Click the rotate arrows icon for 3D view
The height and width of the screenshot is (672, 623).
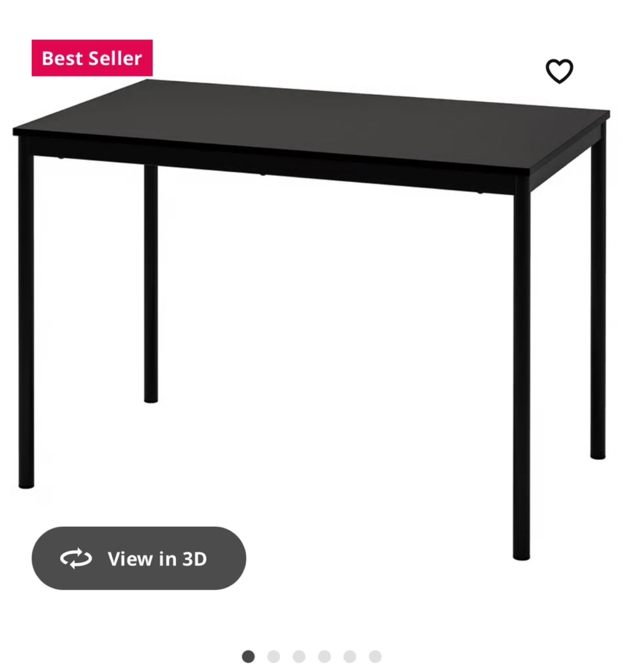point(76,558)
